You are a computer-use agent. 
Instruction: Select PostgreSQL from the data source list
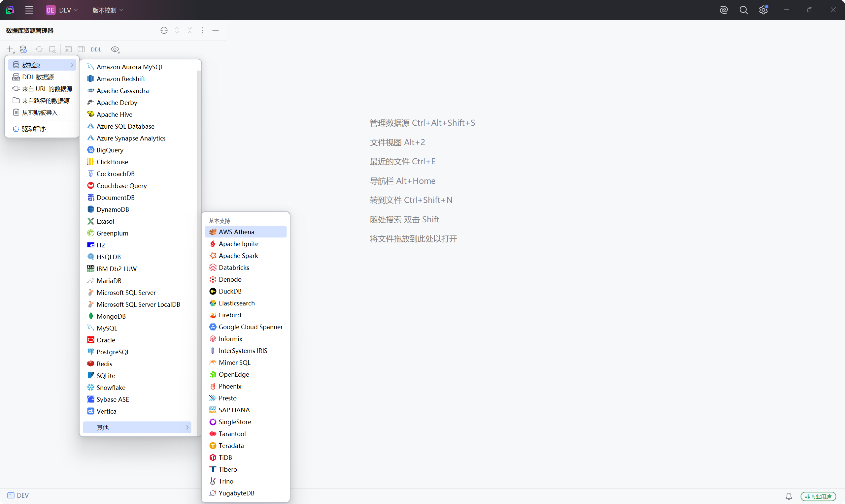(113, 352)
